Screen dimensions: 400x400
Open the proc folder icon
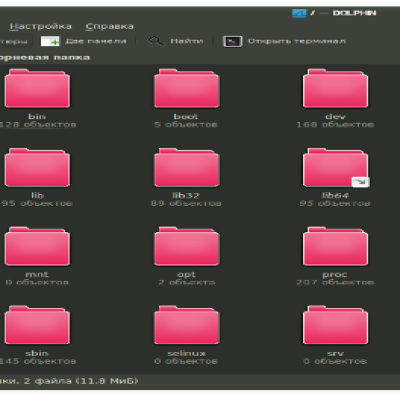click(335, 246)
